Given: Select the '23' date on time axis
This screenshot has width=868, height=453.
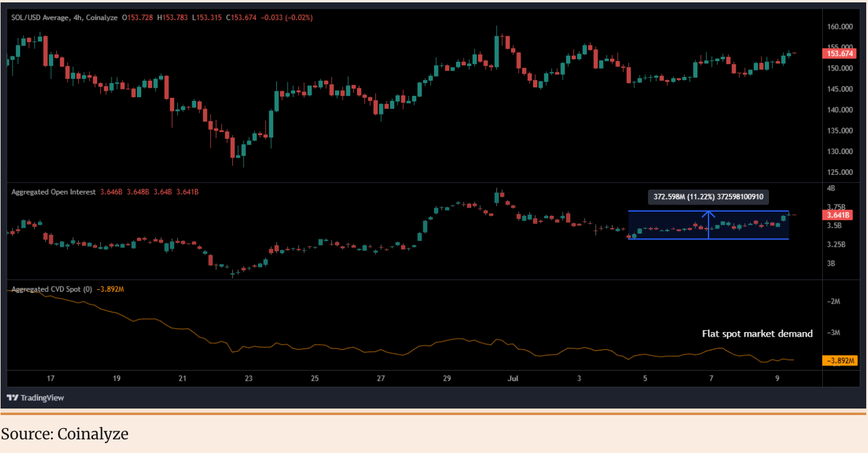Looking at the screenshot, I should click(x=248, y=378).
